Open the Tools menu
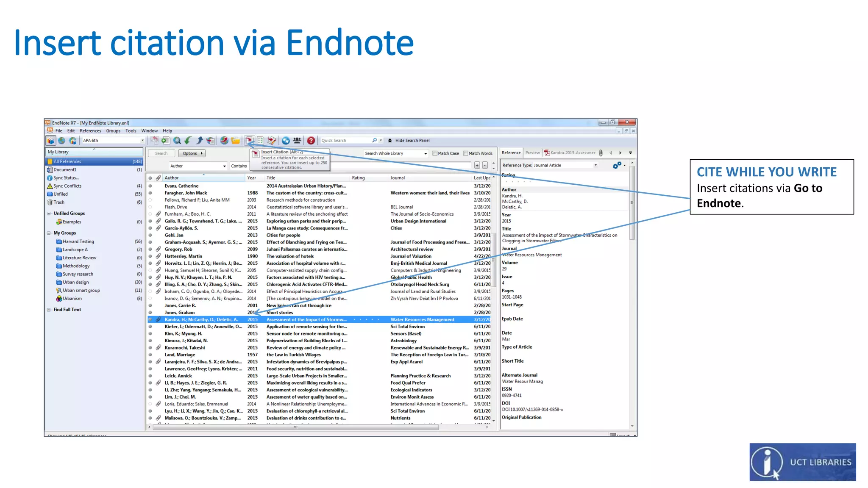The height and width of the screenshot is (488, 868). click(131, 131)
